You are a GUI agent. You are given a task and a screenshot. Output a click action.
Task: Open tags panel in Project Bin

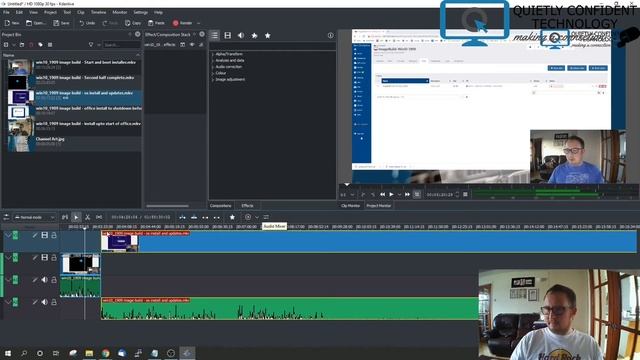point(40,44)
